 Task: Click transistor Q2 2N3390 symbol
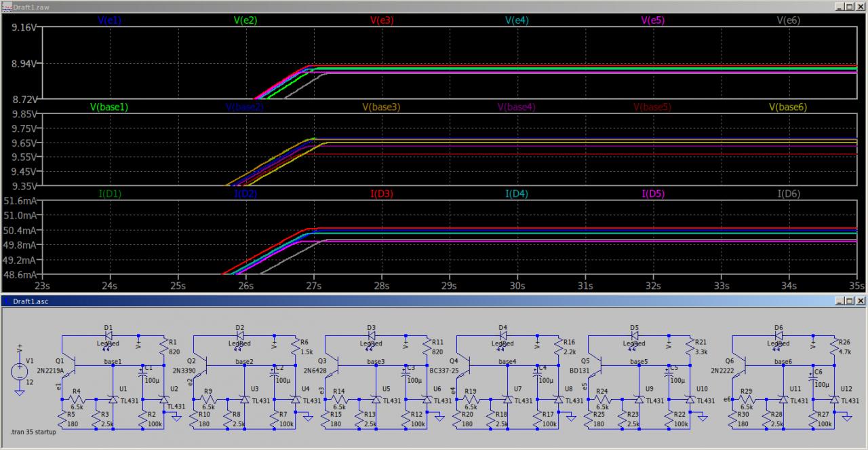pos(201,365)
